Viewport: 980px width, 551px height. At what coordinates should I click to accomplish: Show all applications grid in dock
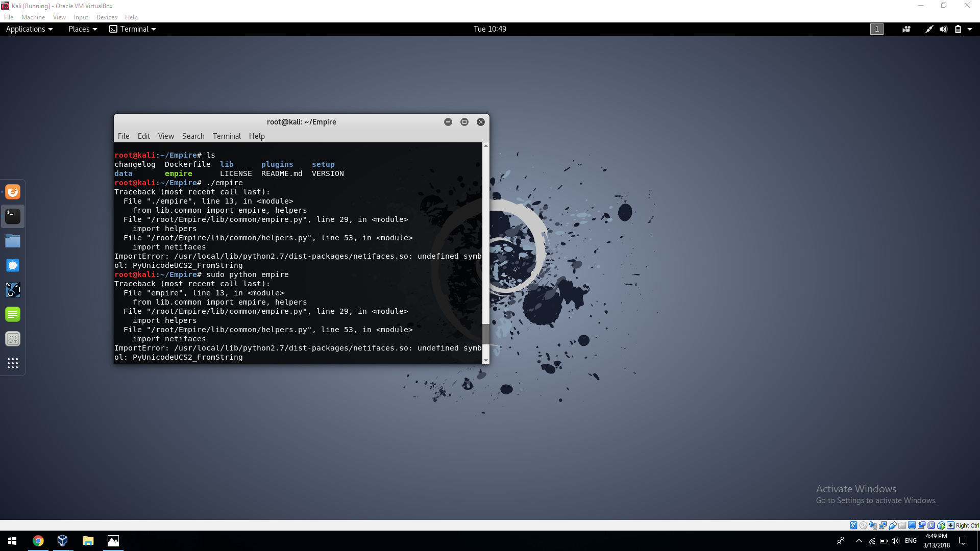pyautogui.click(x=13, y=363)
